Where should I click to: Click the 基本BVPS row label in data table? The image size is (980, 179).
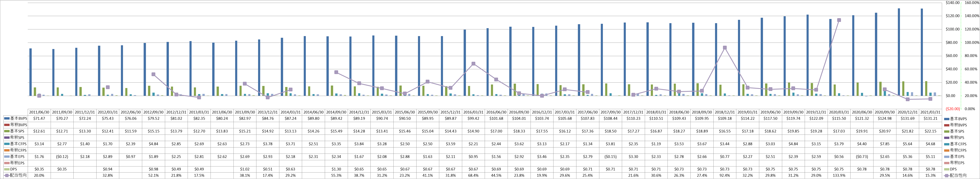18,118
